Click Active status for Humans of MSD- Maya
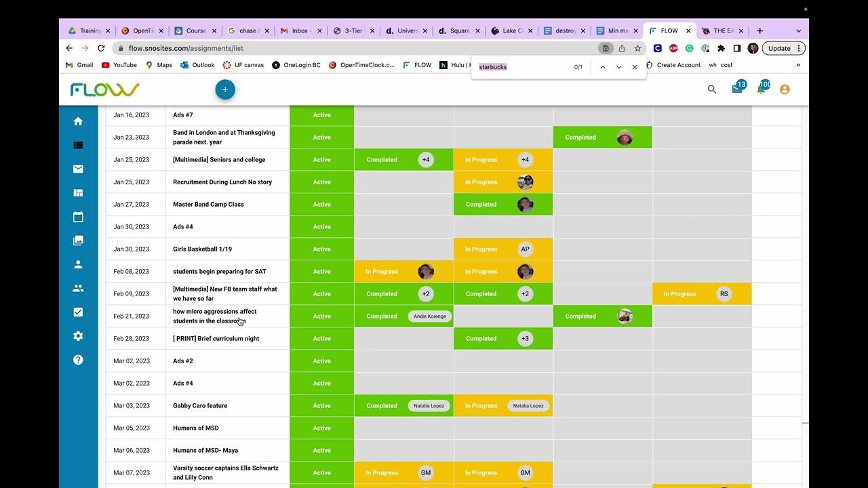The width and height of the screenshot is (868, 488). click(x=322, y=451)
